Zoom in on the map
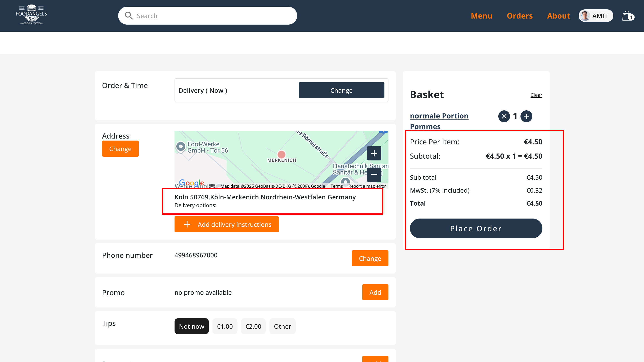 pyautogui.click(x=374, y=153)
